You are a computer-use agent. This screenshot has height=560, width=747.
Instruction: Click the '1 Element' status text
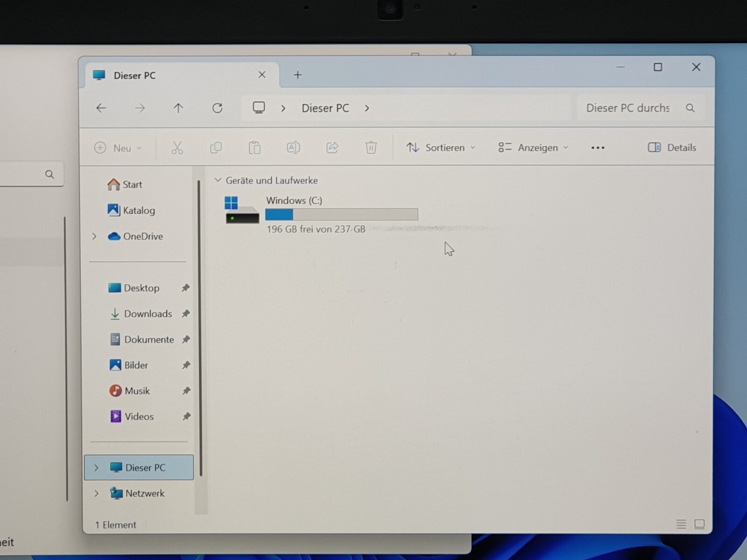coord(115,525)
